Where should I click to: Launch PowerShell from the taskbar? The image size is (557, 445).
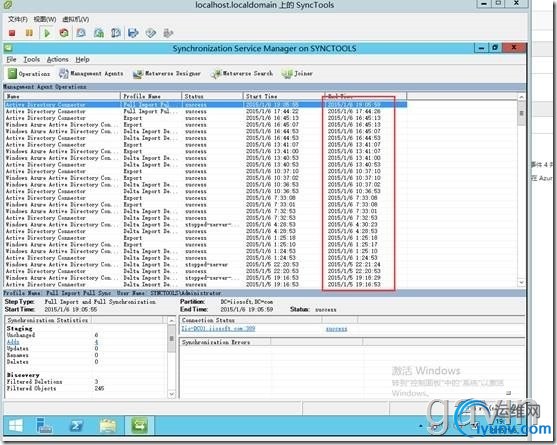(x=76, y=425)
